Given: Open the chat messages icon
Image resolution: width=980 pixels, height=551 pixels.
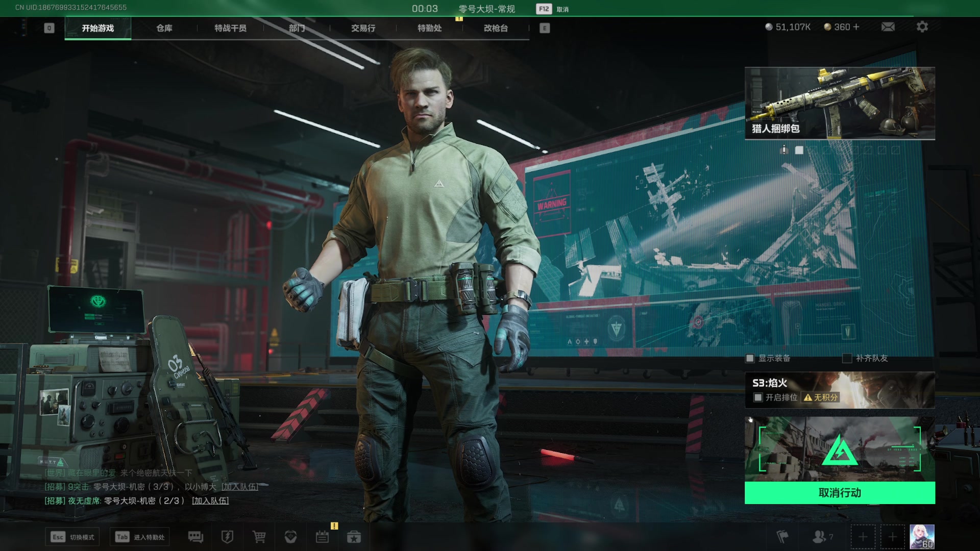Looking at the screenshot, I should coord(195,537).
